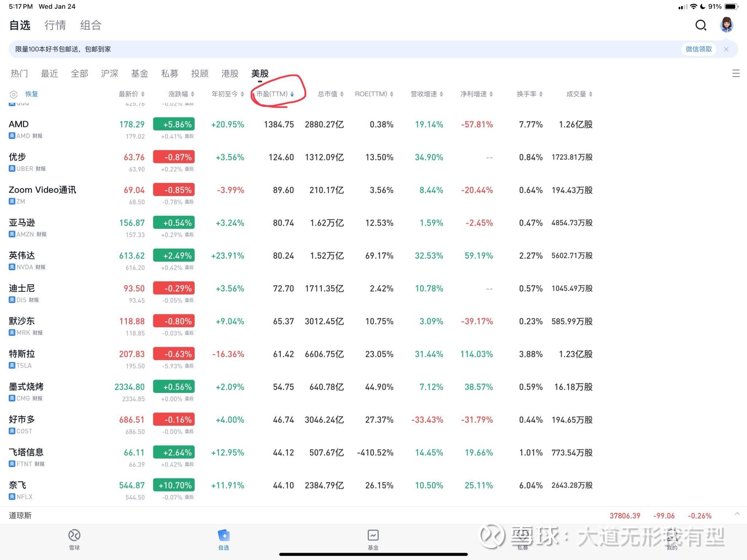The height and width of the screenshot is (560, 747).
Task: Click the battery status indicator
Action: point(731,7)
